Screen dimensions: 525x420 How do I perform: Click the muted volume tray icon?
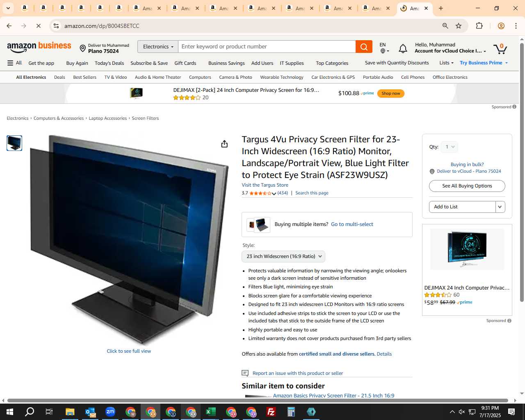click(462, 412)
